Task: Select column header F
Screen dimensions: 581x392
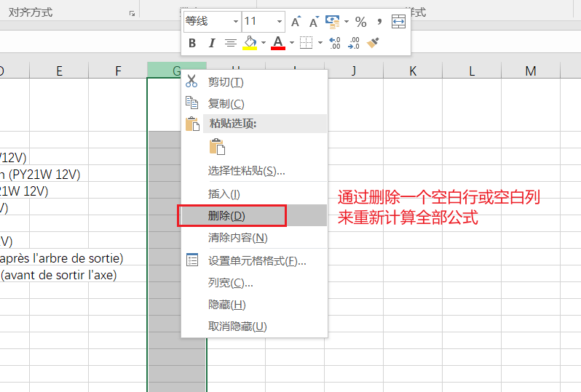Action: [118, 71]
